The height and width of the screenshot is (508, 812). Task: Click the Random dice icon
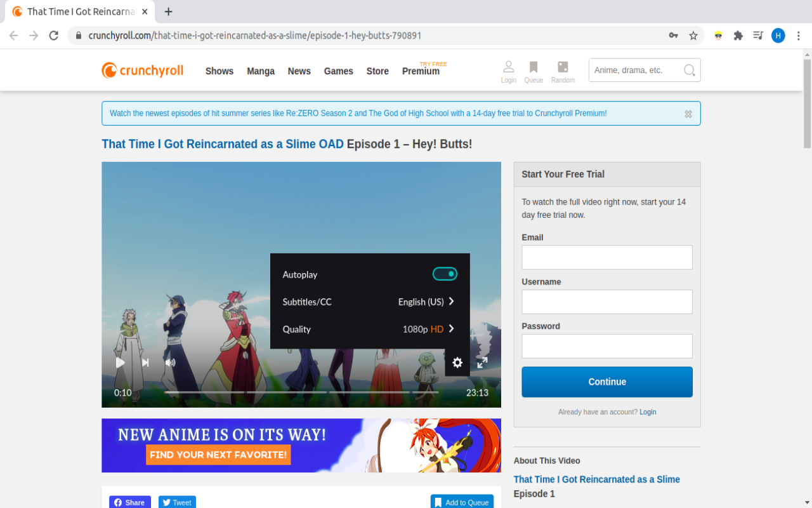coord(563,71)
